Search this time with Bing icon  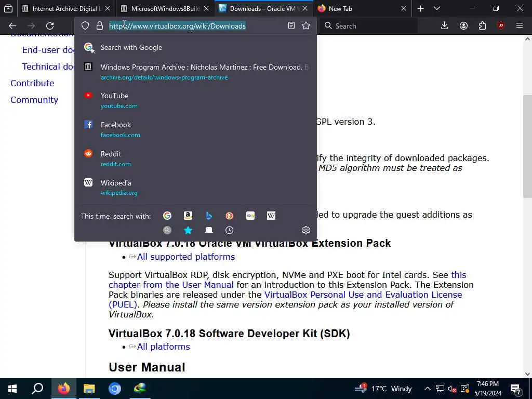[209, 216]
